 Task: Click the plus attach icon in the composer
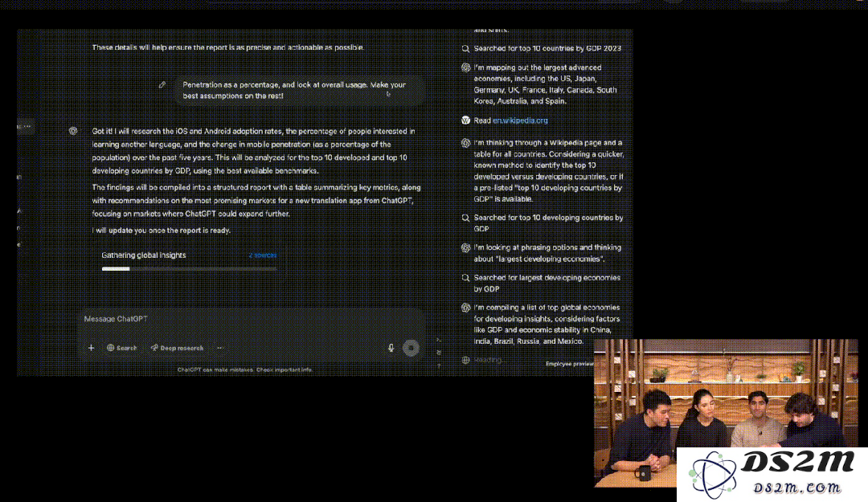(92, 348)
